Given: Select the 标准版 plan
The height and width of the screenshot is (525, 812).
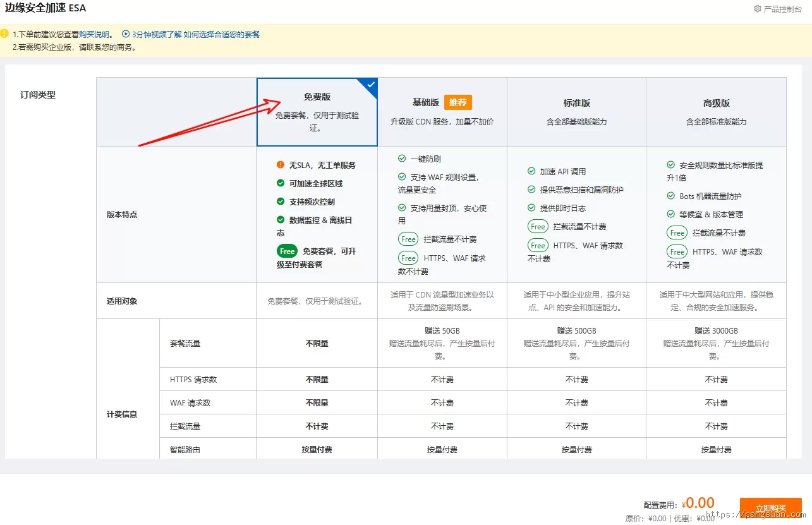Looking at the screenshot, I should 576,112.
